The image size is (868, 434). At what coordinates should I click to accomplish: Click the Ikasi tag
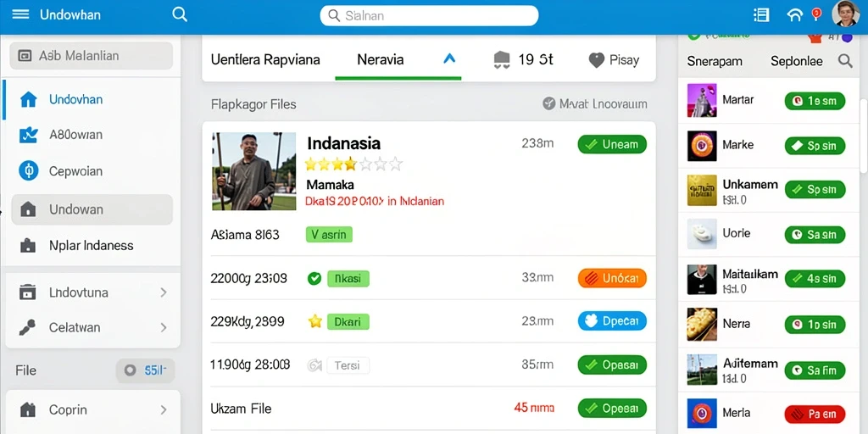coord(348,278)
